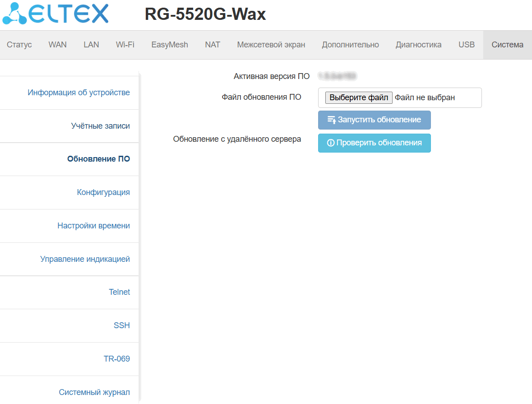Go to the Wi-Fi tab

[125, 45]
